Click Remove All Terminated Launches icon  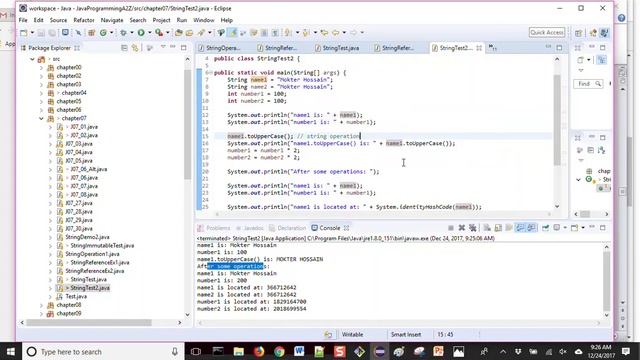(x=473, y=228)
